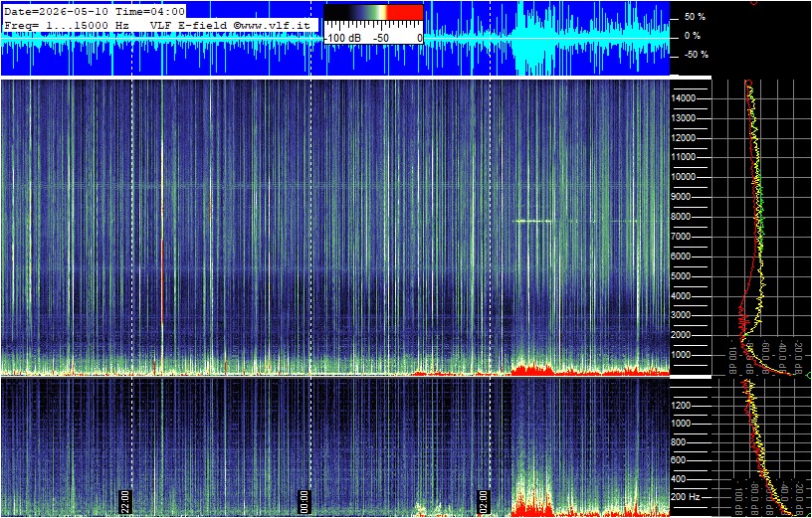Click the red vertical sferic streak near 22:00
Image resolution: width=812 pixels, height=518 pixels.
162,280
